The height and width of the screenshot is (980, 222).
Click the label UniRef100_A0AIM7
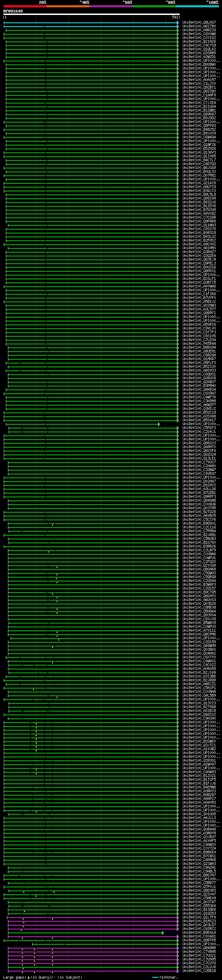click(199, 80)
